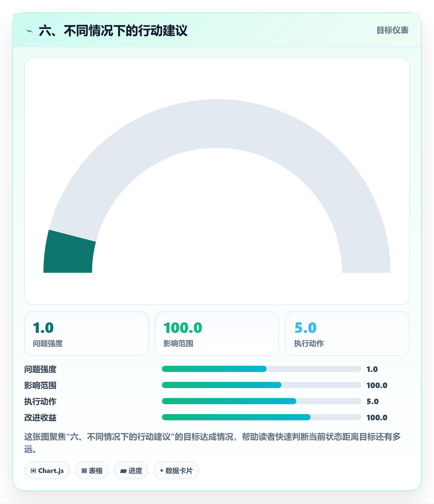Click the 改进收益 progress bar

click(261, 417)
